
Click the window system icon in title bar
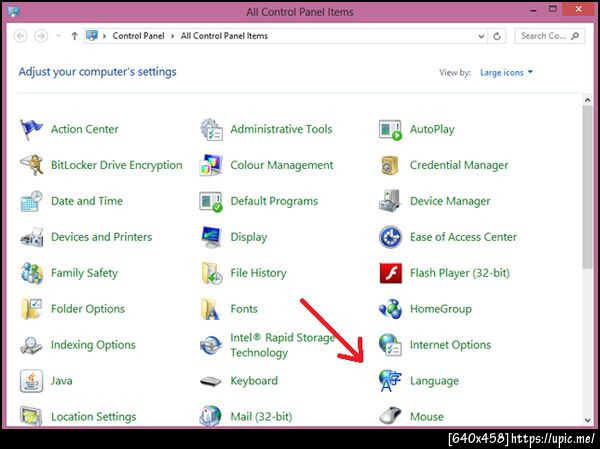click(x=13, y=11)
